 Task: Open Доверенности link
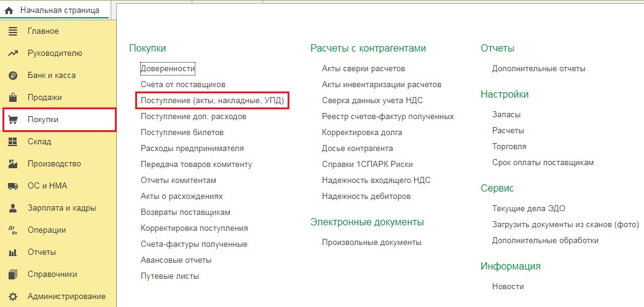coord(168,69)
